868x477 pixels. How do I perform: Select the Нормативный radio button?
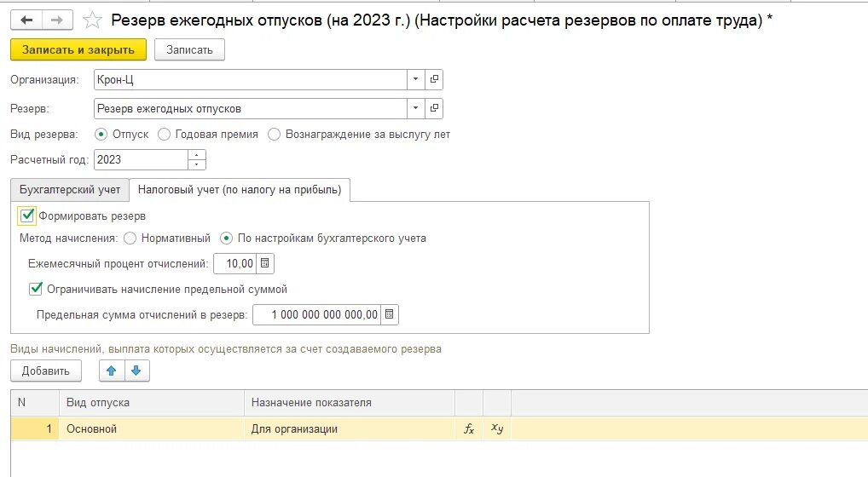tap(130, 238)
